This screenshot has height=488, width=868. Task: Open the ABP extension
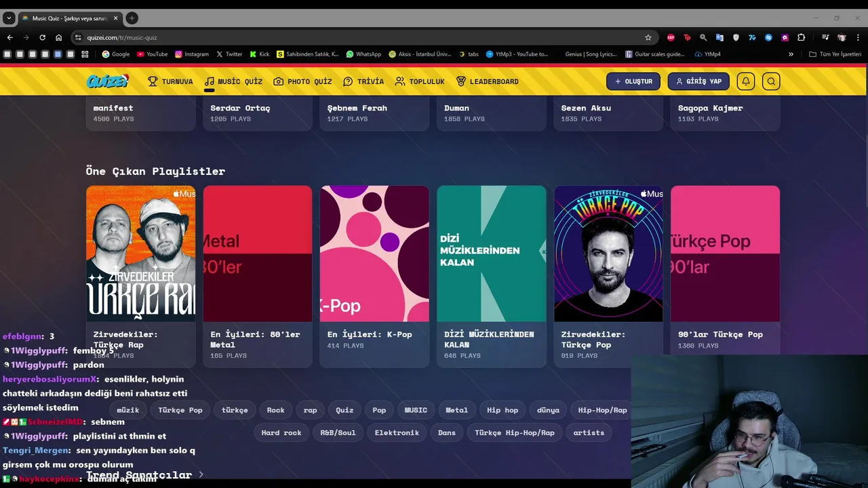tap(671, 37)
